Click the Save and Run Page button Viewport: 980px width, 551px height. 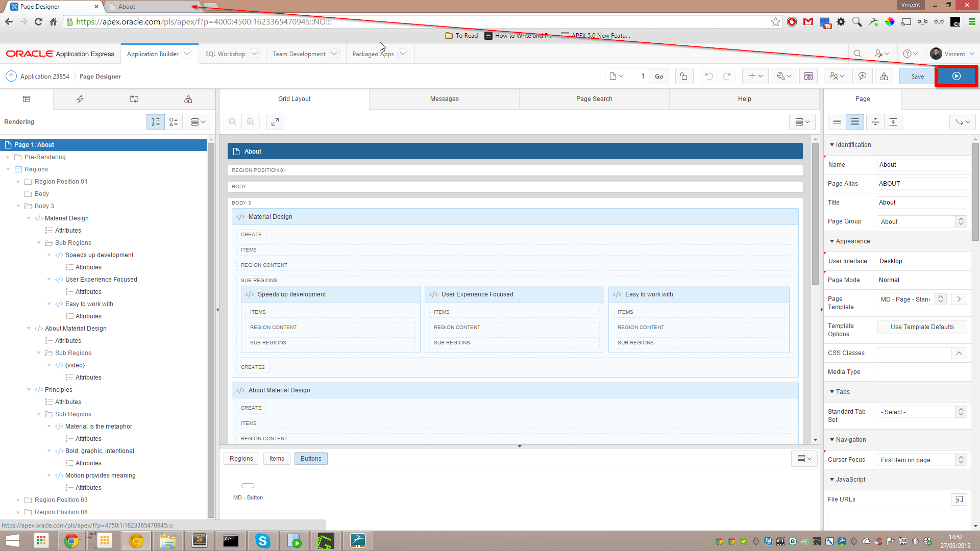[956, 76]
